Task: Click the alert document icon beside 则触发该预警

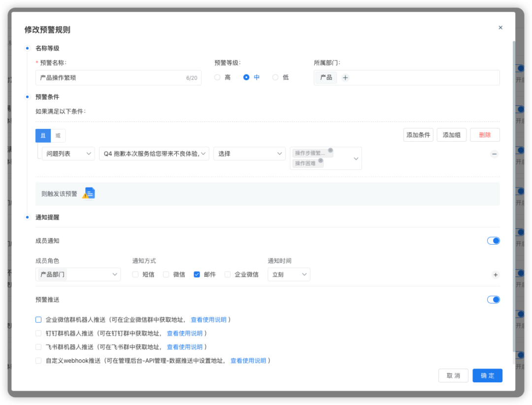Action: pyautogui.click(x=89, y=193)
